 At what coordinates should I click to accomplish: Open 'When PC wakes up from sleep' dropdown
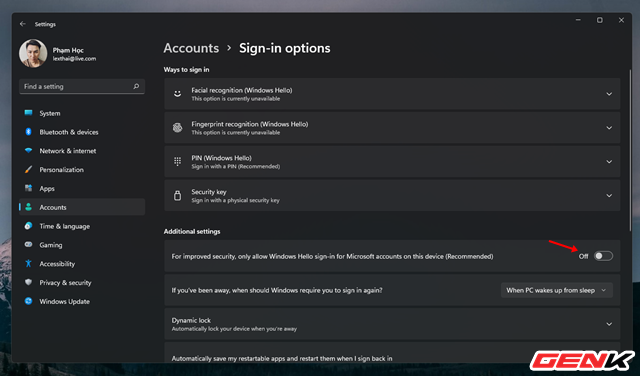pyautogui.click(x=557, y=290)
